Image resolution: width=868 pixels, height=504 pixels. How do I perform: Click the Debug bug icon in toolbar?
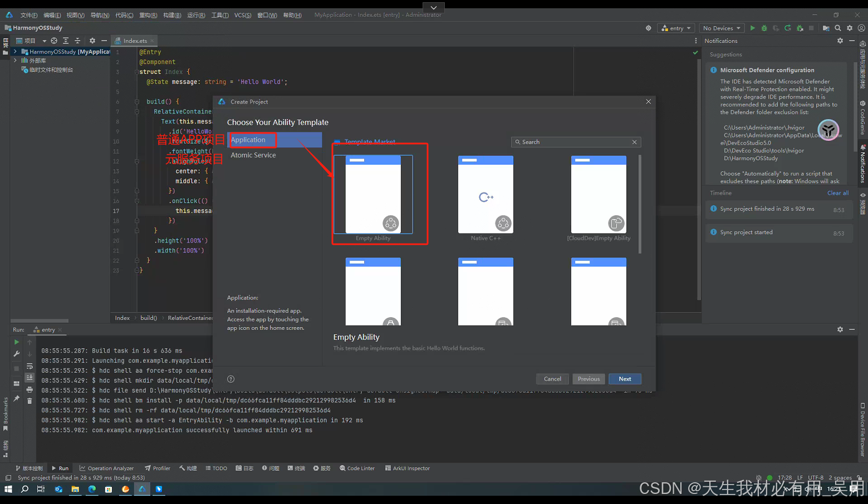(x=764, y=28)
